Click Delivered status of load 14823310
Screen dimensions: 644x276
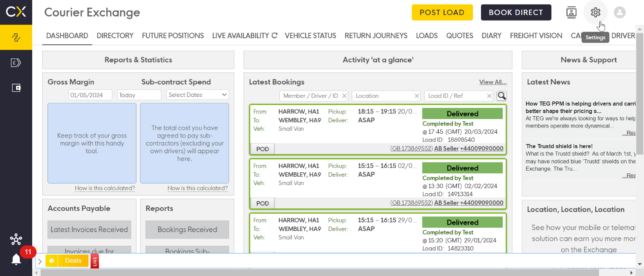pos(462,222)
